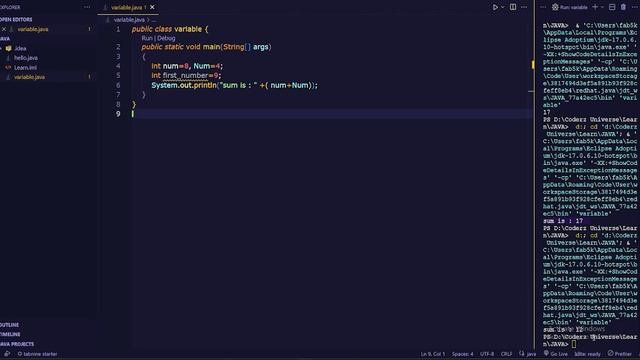This screenshot has width=640, height=360.
Task: Click variable.java in the breadcrumb
Action: 129,20
